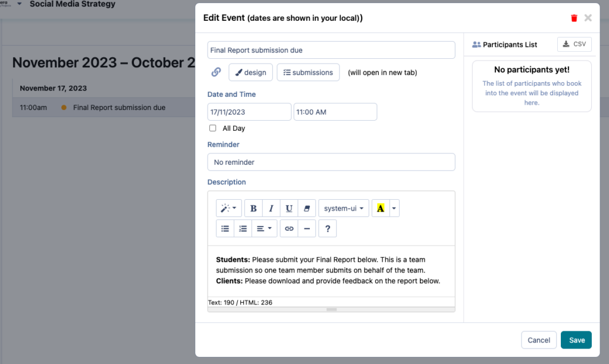The width and height of the screenshot is (609, 364).
Task: Open the design linked item
Action: (250, 73)
